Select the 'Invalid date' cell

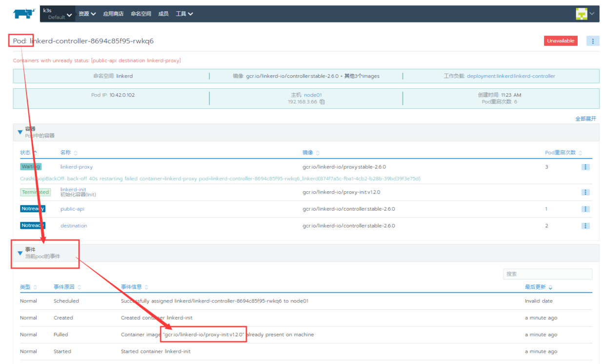tap(539, 301)
